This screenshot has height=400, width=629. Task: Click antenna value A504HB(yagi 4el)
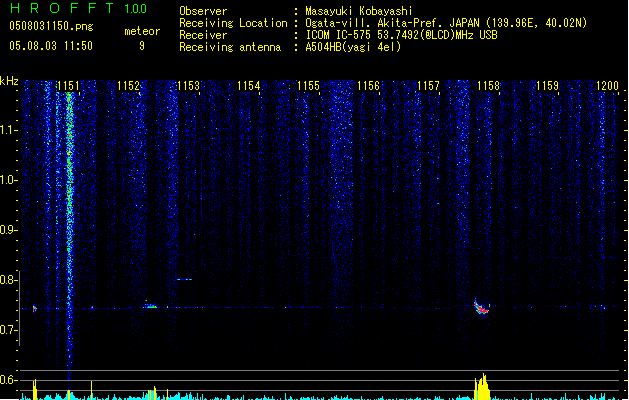[353, 47]
